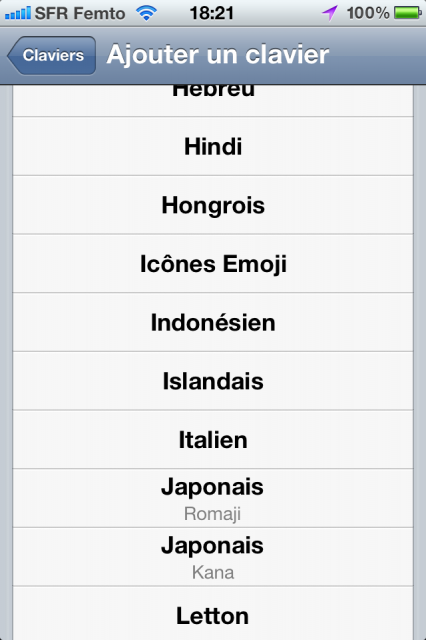Tap the Ajouter un clavier title
Image resolution: width=426 pixels, height=640 pixels.
point(217,55)
